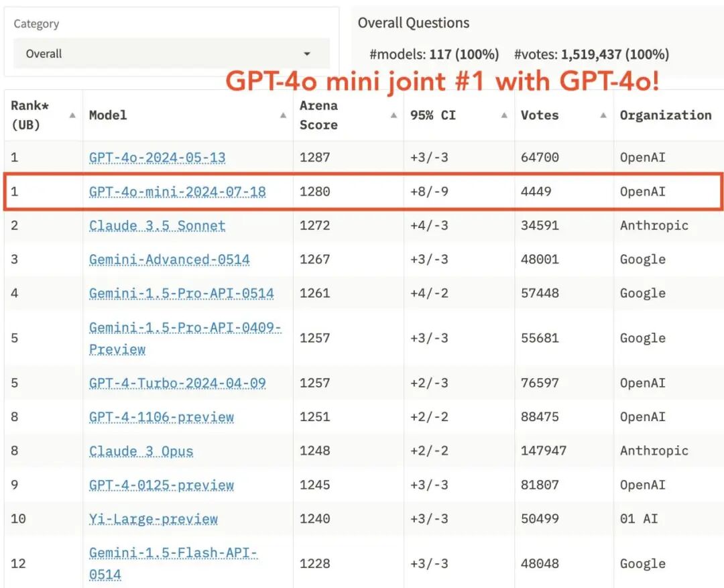Image resolution: width=724 pixels, height=588 pixels.
Task: Click the Arena Score header text
Action: tap(318, 115)
